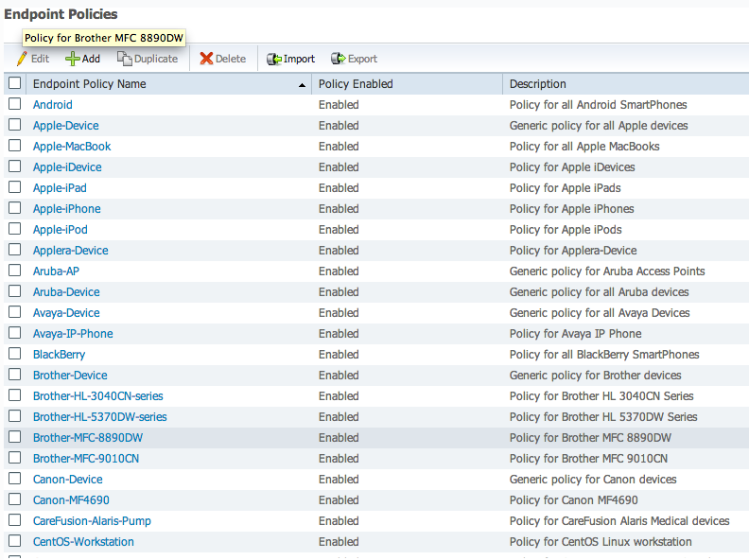Sort by Description column header
This screenshot has width=749, height=560.
pyautogui.click(x=537, y=84)
